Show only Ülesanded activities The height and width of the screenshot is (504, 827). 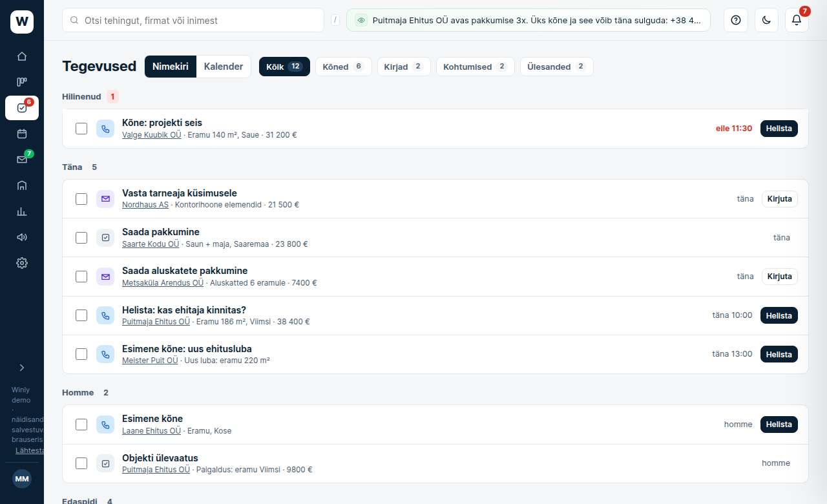pos(556,67)
